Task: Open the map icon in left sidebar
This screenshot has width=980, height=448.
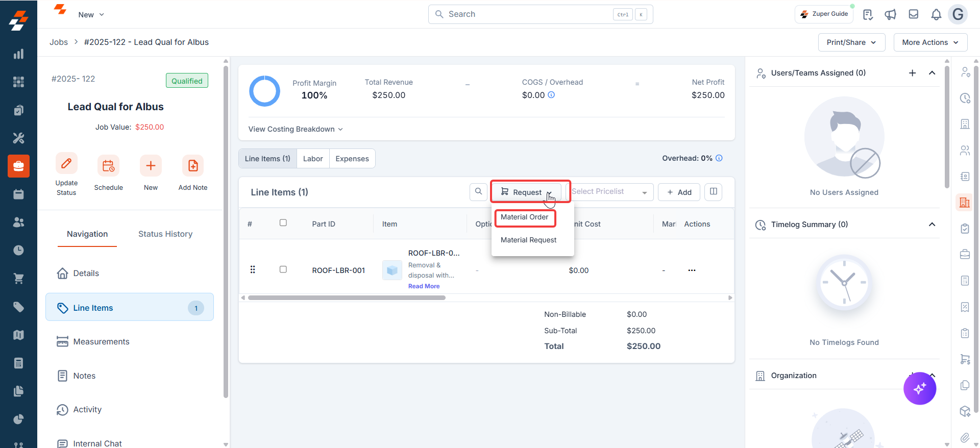Action: (x=18, y=335)
